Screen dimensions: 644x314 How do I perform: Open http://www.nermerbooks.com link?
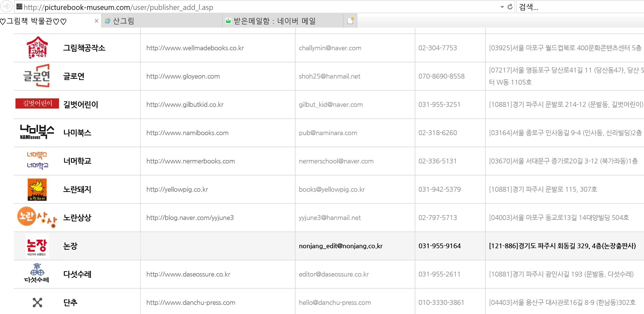(x=191, y=161)
